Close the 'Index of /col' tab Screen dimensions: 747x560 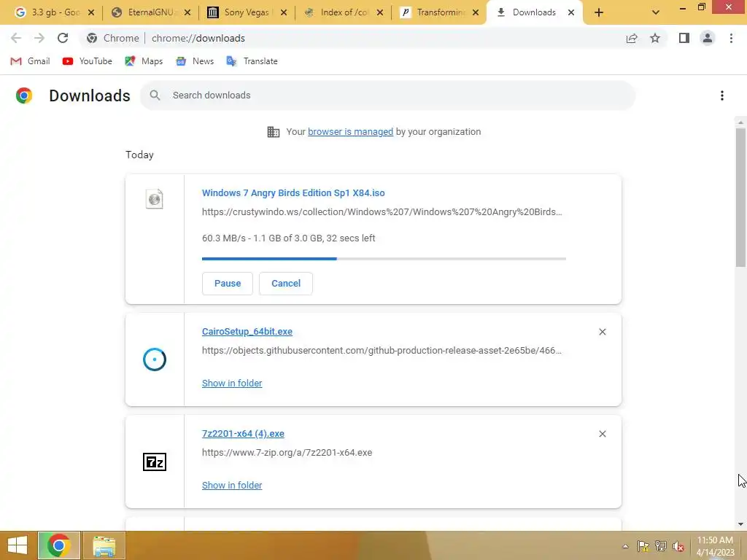click(379, 13)
